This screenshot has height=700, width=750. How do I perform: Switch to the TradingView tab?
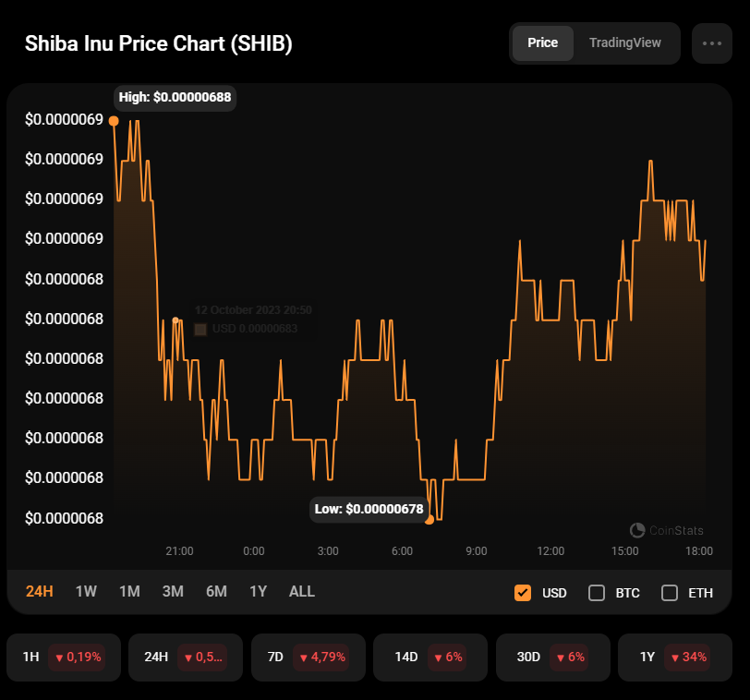pos(624,43)
